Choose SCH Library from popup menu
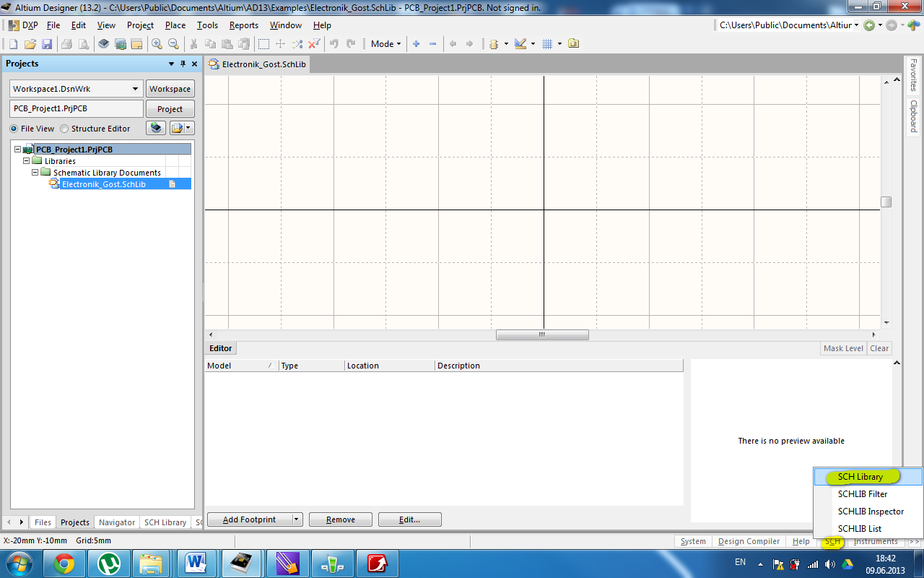Screen dimensions: 924x578 [868, 477]
